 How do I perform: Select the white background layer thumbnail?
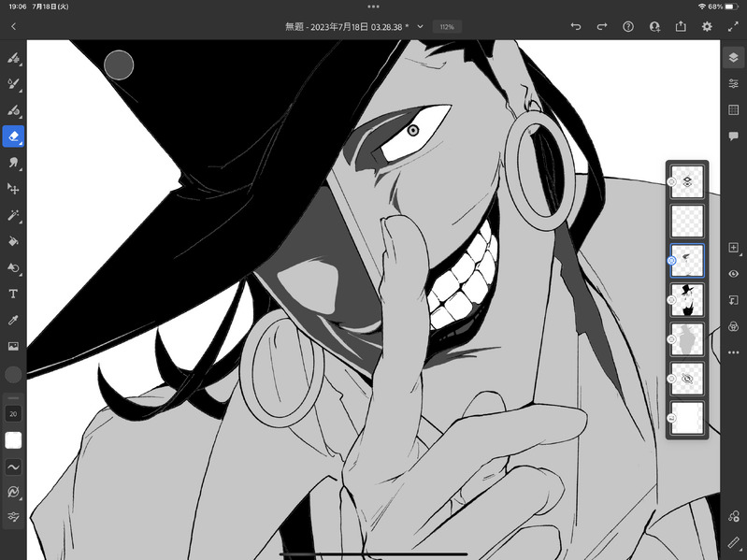[687, 418]
